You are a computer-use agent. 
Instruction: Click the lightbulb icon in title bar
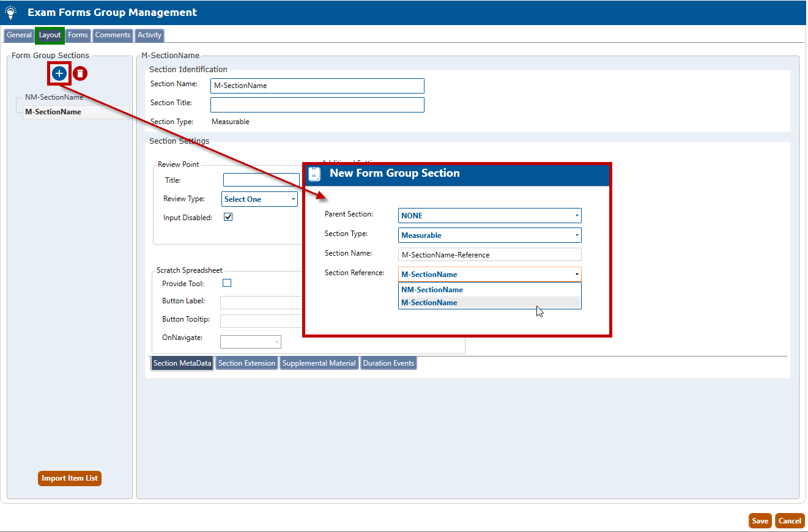pyautogui.click(x=11, y=12)
